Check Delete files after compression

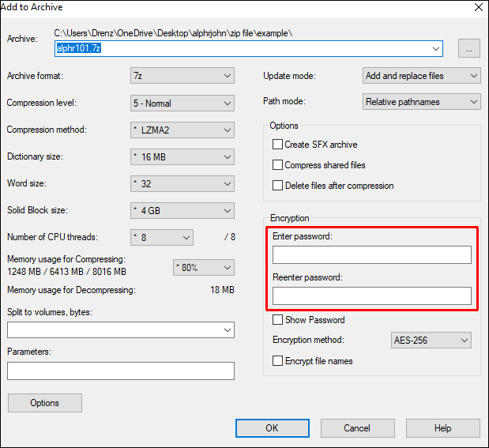pyautogui.click(x=278, y=186)
